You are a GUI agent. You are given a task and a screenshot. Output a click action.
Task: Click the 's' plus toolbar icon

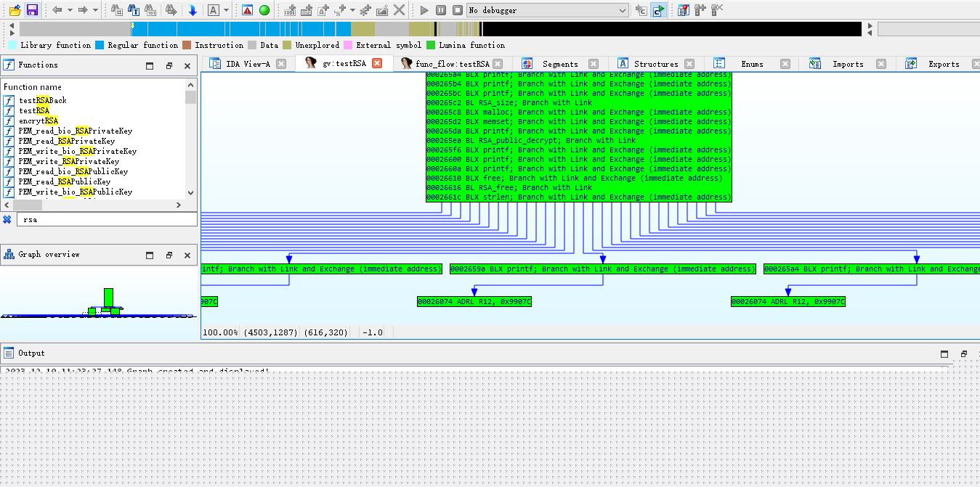[x=340, y=10]
